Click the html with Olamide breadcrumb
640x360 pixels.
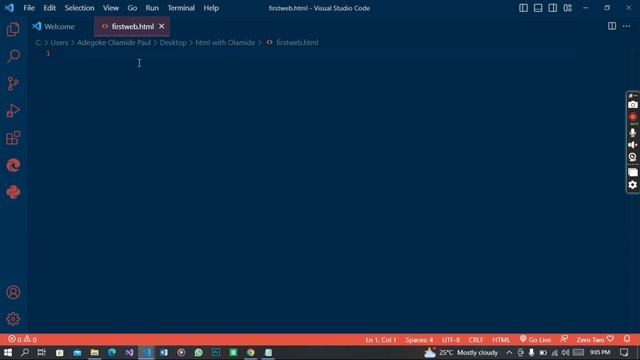(x=225, y=42)
